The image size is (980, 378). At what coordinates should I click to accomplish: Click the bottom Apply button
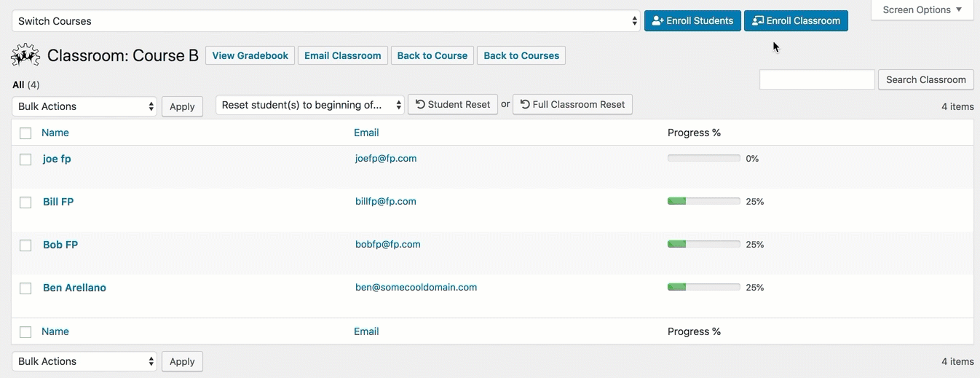pyautogui.click(x=182, y=361)
